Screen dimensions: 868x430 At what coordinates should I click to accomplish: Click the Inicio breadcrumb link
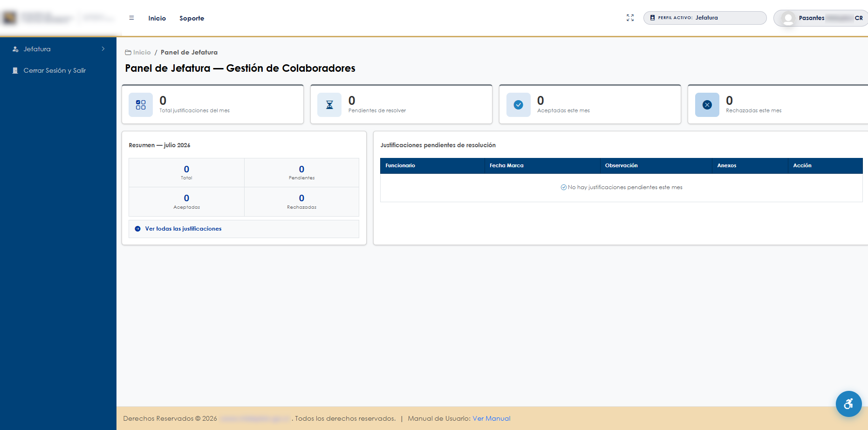[x=142, y=52]
